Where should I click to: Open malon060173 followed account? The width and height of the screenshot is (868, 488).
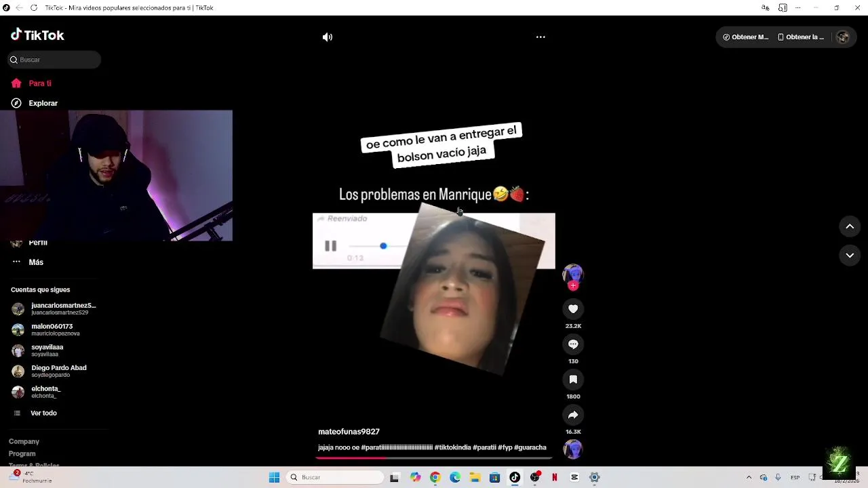[x=46, y=329]
